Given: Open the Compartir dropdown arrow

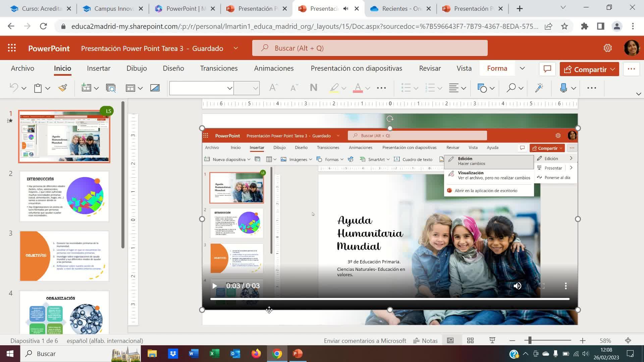Looking at the screenshot, I should point(613,69).
